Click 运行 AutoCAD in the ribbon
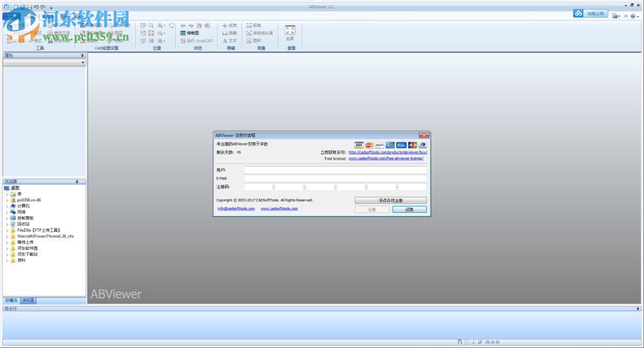 point(196,41)
